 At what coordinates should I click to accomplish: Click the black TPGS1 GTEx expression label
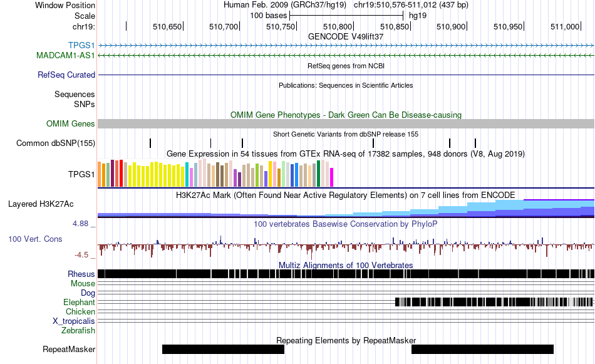tap(81, 174)
